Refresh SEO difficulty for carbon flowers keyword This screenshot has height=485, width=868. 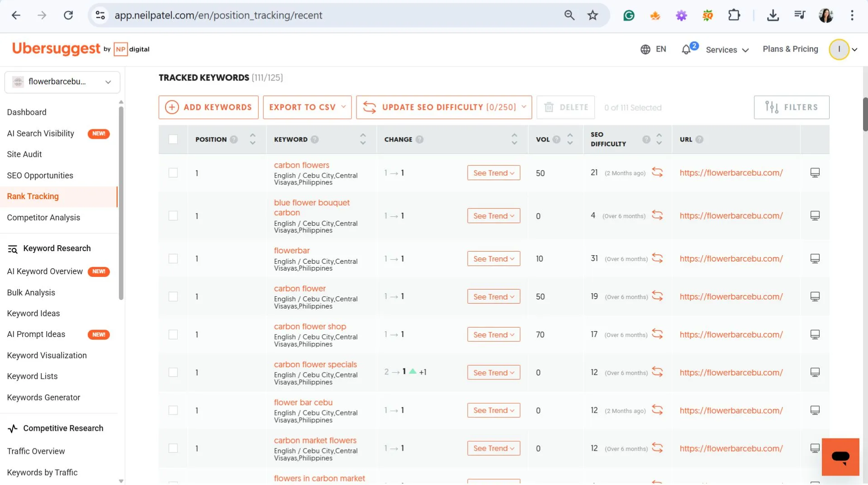click(x=657, y=172)
